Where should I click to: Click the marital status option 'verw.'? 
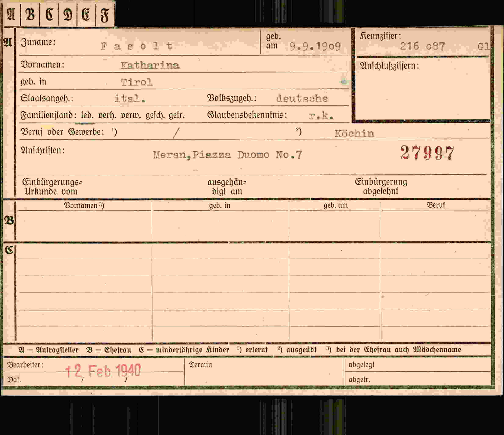pos(131,115)
